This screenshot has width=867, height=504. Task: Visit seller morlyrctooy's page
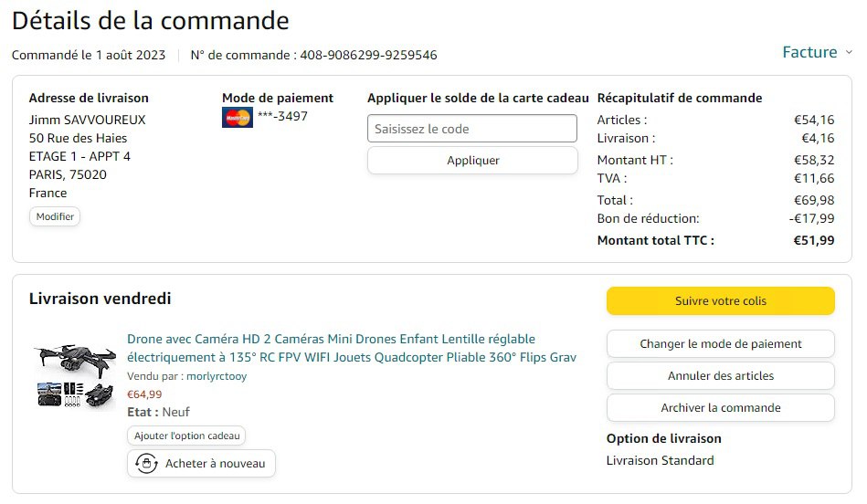215,376
